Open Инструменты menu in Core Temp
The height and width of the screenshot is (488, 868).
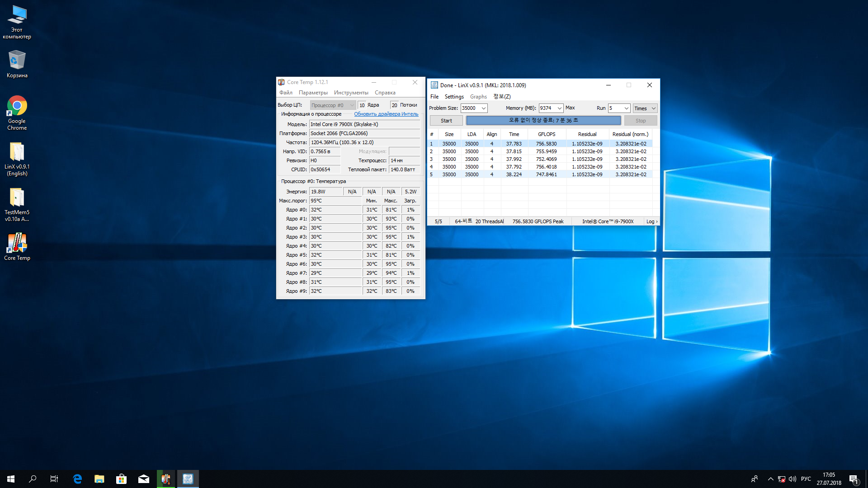[351, 93]
